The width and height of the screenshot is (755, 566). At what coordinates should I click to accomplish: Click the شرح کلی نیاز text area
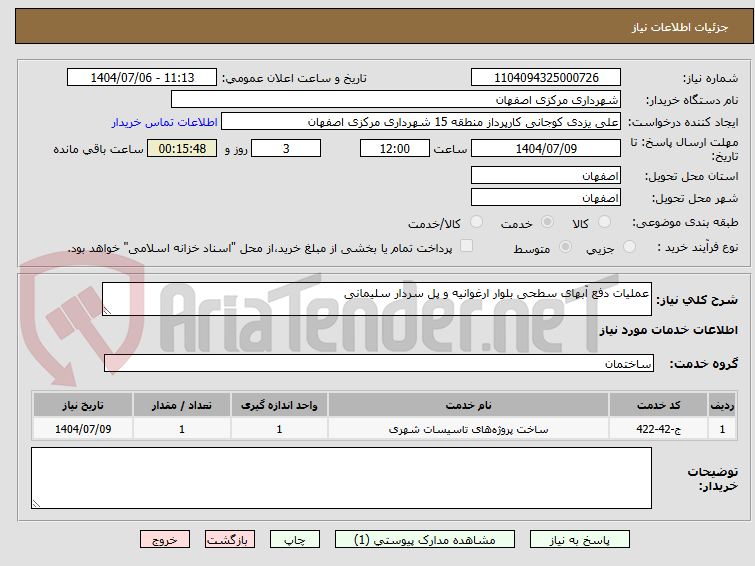pyautogui.click(x=377, y=299)
